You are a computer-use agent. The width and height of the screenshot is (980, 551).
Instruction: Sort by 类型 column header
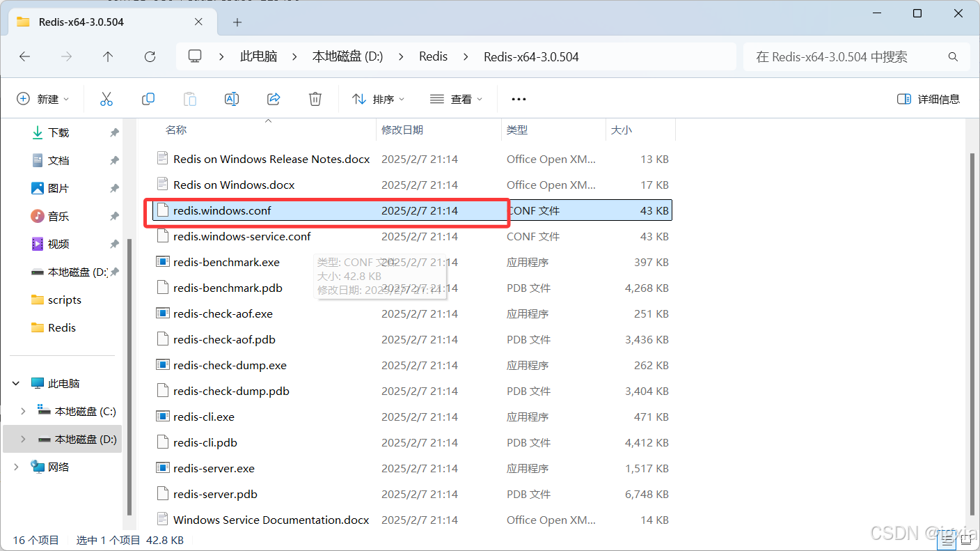click(x=517, y=130)
